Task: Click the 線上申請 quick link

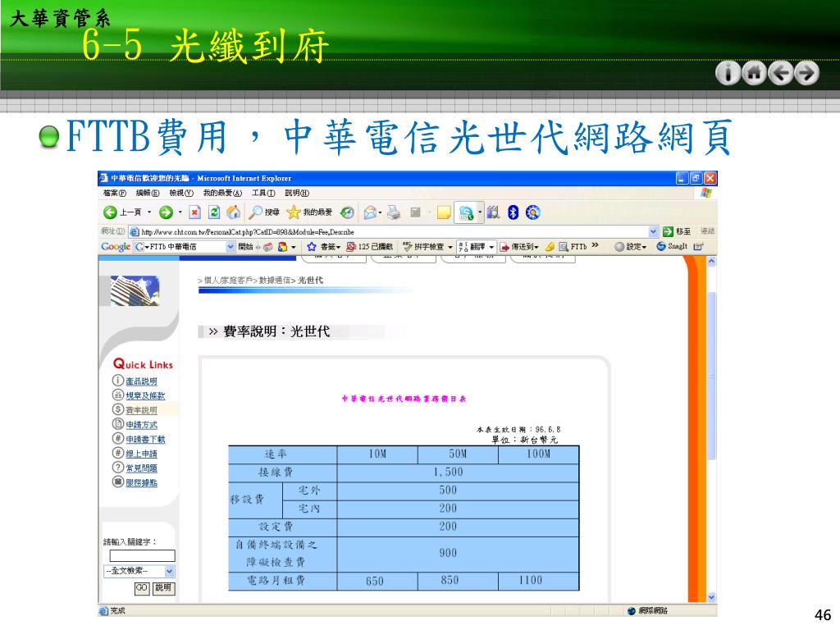Action: point(141,453)
